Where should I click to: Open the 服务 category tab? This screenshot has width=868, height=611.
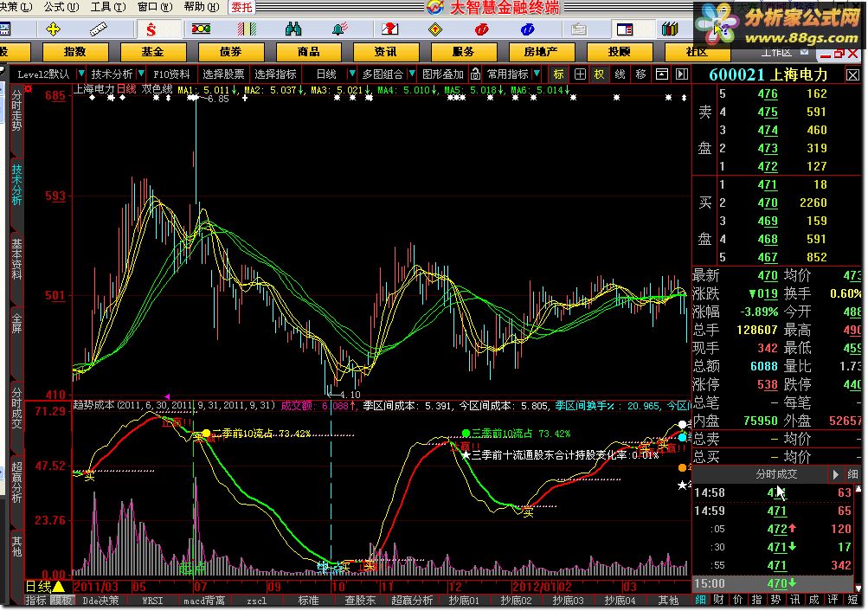(463, 52)
